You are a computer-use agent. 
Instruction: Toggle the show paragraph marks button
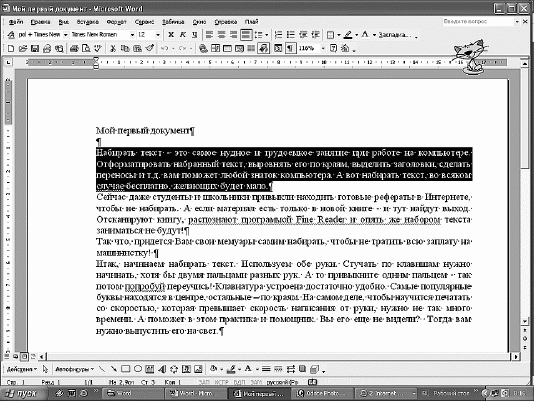click(290, 48)
